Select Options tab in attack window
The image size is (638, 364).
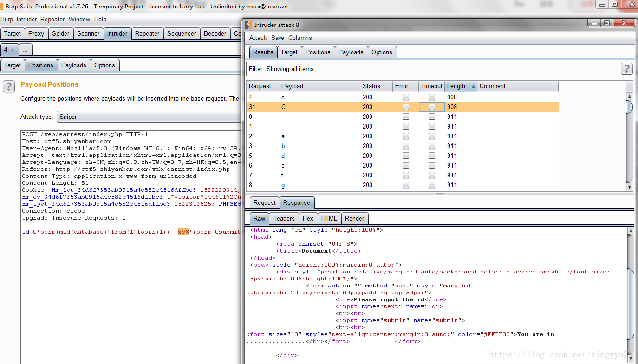(x=382, y=52)
